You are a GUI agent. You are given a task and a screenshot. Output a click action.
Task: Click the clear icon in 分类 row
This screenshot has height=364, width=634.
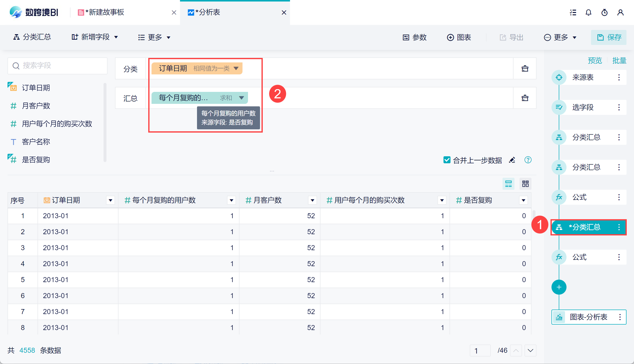[x=525, y=68]
